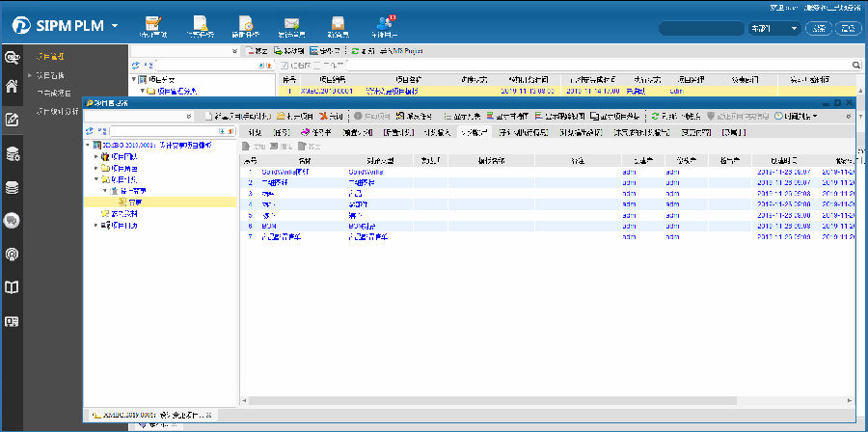The height and width of the screenshot is (432, 868).
Task: Open the clock-icon dropdown in dialog toolbar
Action: click(796, 116)
